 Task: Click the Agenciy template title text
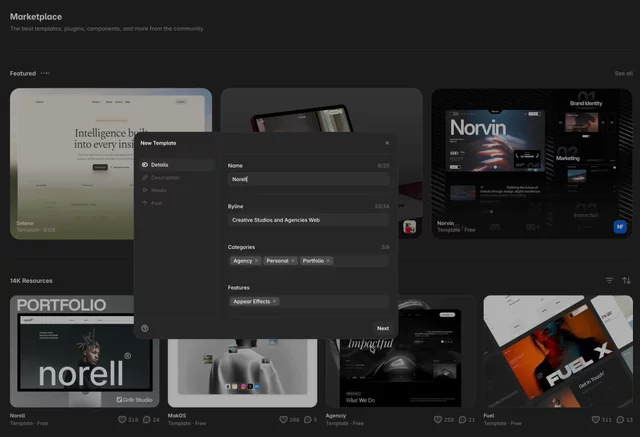point(336,416)
